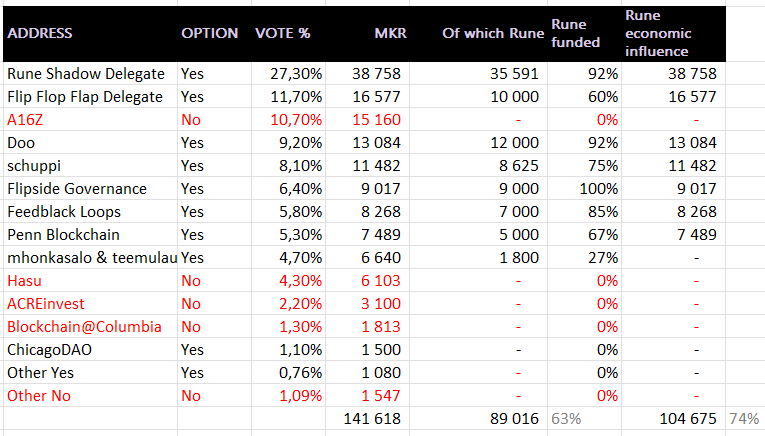Viewport: 765px width, 436px height.
Task: Click the ADDRESS column header
Action: tap(40, 33)
